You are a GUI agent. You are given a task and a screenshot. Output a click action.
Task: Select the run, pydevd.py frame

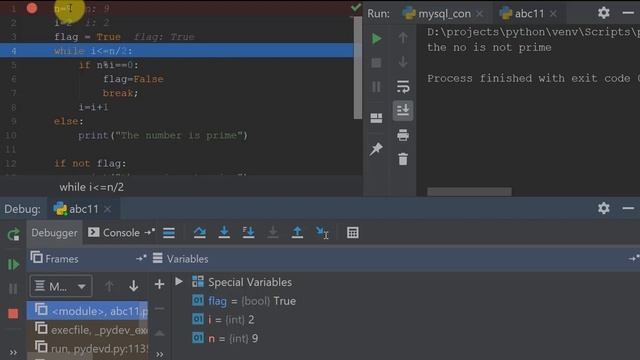87,347
